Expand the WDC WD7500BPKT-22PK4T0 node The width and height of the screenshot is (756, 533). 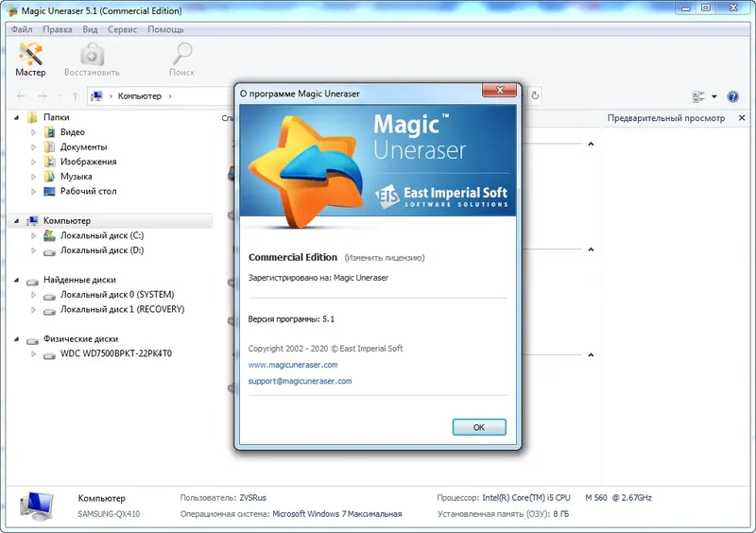click(33, 353)
